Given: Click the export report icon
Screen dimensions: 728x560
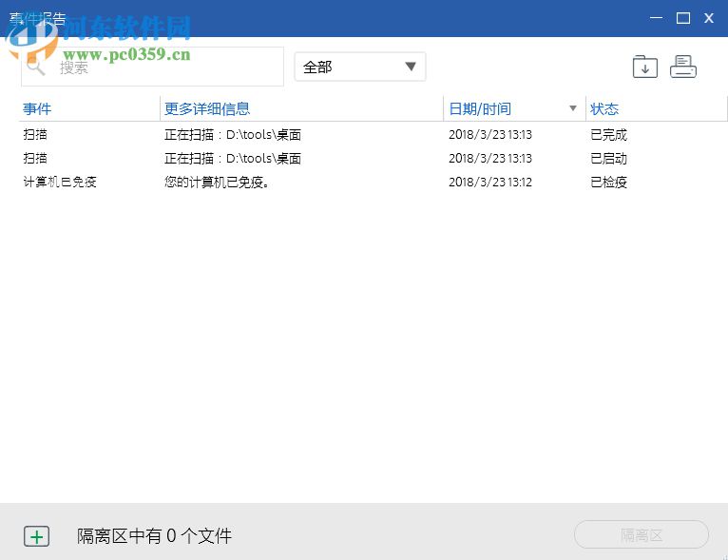Looking at the screenshot, I should 645,67.
